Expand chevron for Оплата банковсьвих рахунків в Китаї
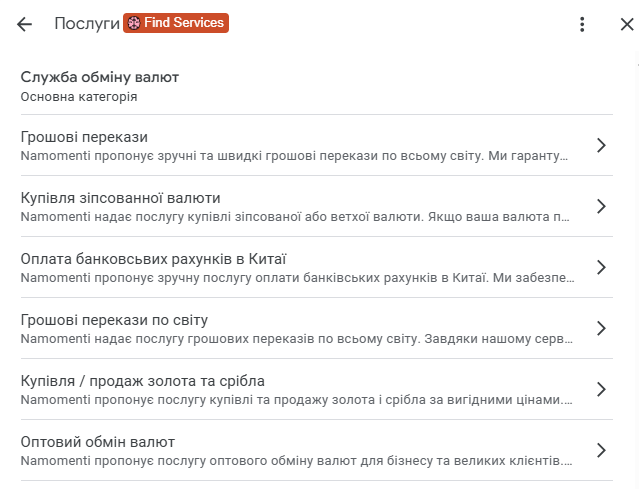 (x=601, y=267)
